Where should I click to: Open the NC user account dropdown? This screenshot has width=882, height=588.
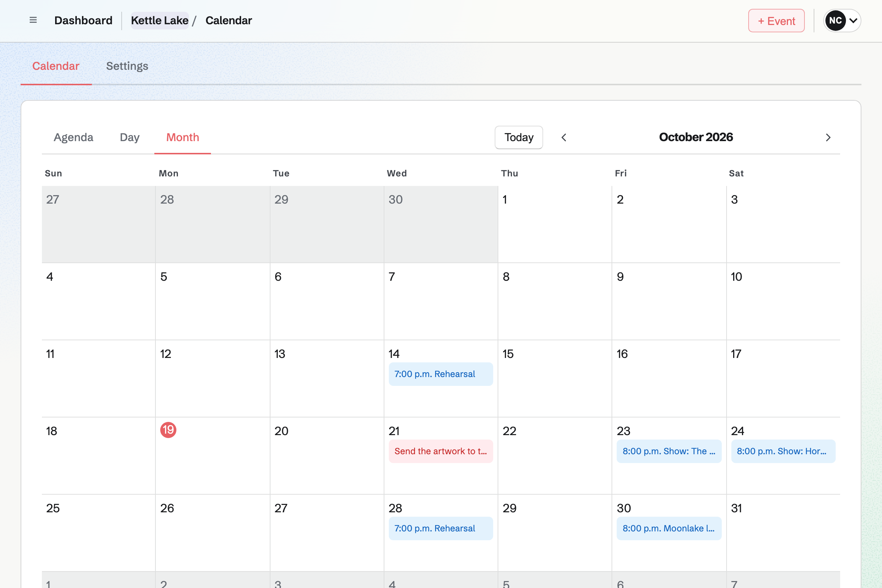(842, 21)
